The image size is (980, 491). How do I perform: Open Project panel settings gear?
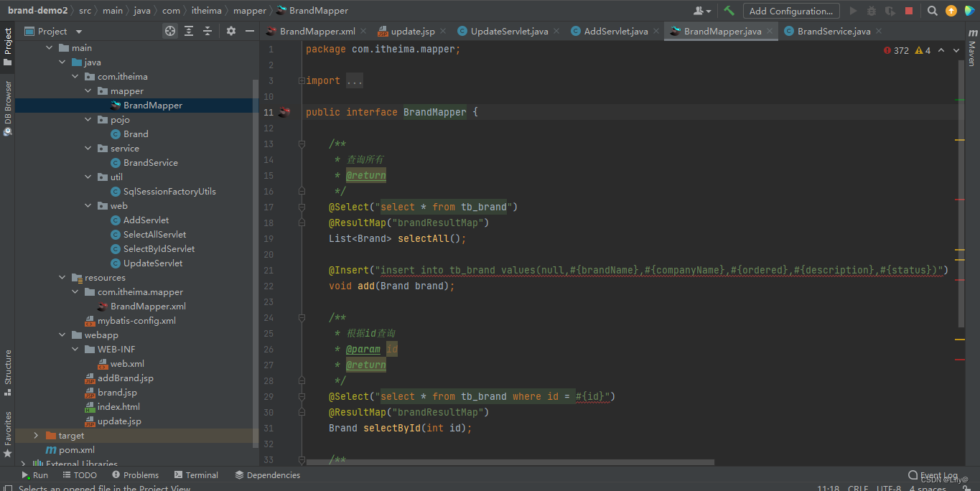(x=231, y=31)
